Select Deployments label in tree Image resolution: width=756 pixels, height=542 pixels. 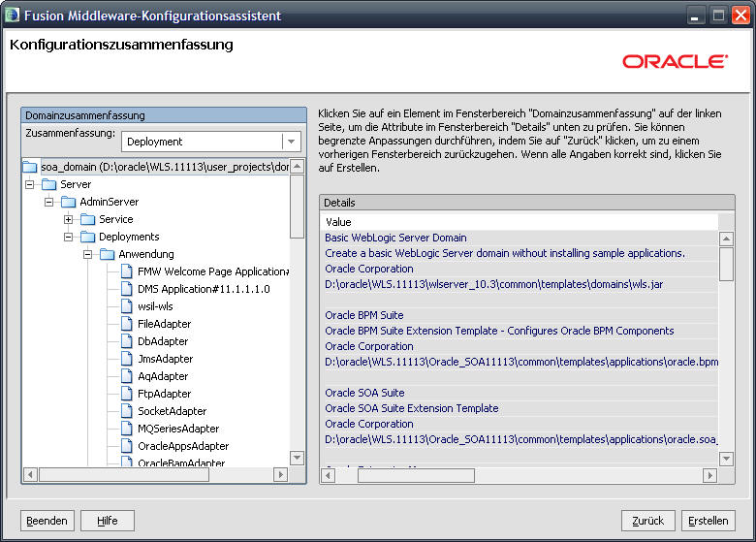click(x=129, y=237)
